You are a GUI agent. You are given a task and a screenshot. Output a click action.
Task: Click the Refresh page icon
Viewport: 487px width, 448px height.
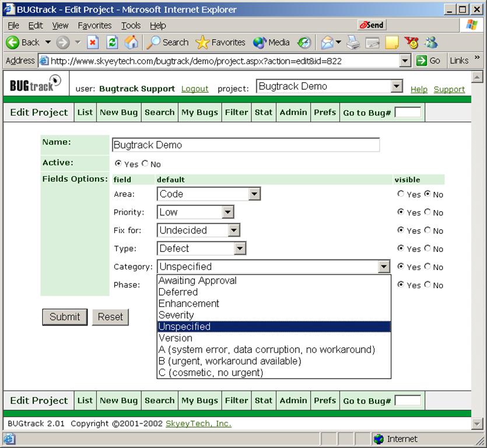click(113, 43)
